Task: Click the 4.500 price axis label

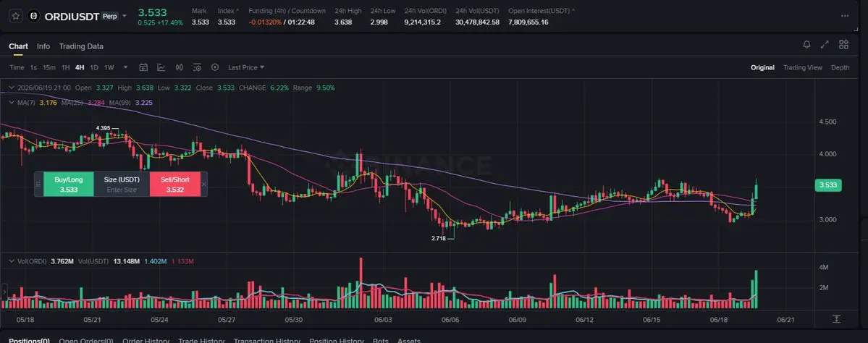Action: [x=827, y=122]
